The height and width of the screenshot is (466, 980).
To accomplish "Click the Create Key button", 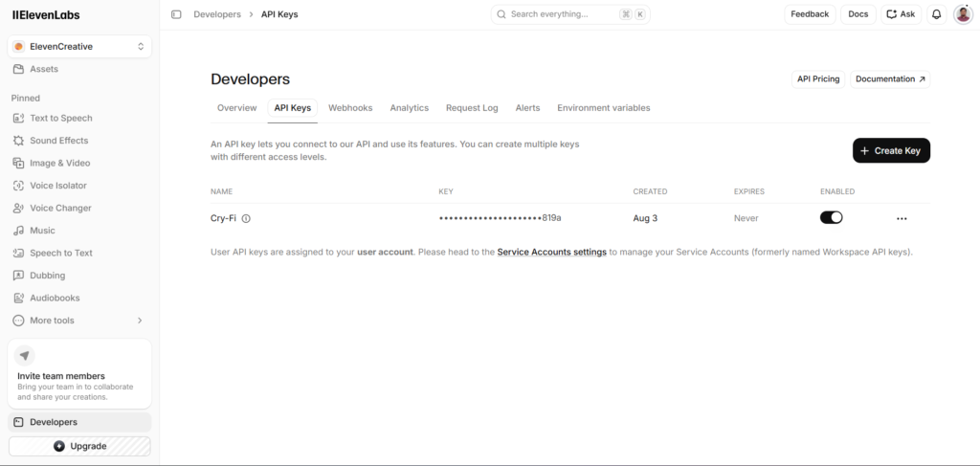I will coord(891,150).
